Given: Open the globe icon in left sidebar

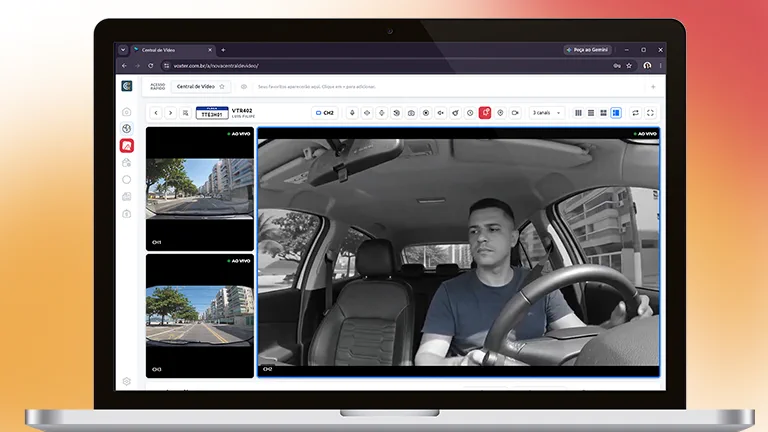Looking at the screenshot, I should click(x=126, y=128).
